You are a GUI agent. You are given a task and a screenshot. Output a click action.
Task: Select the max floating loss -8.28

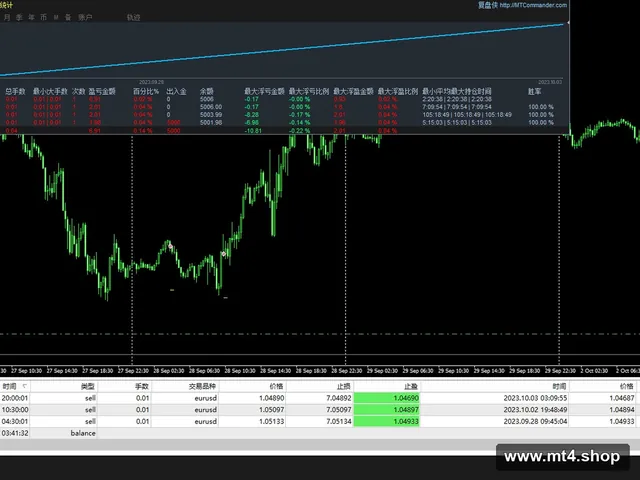tap(251, 115)
